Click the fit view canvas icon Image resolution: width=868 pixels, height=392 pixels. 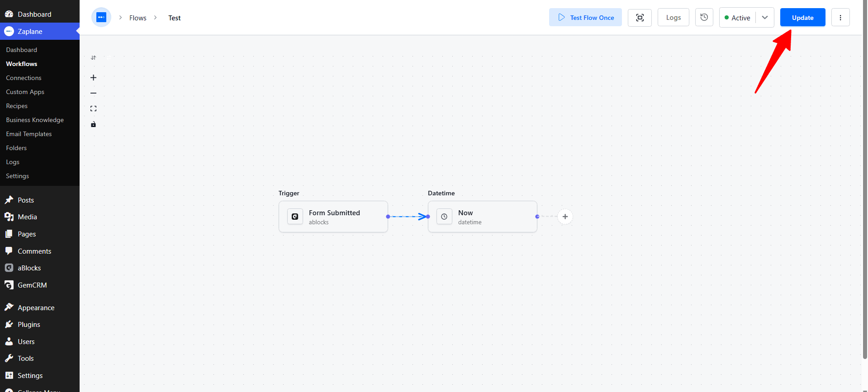click(94, 109)
